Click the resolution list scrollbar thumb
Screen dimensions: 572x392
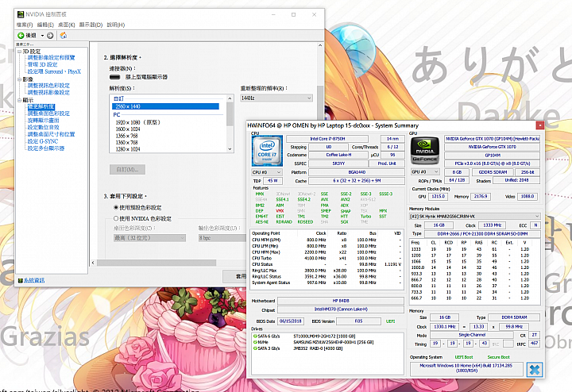tap(230, 113)
